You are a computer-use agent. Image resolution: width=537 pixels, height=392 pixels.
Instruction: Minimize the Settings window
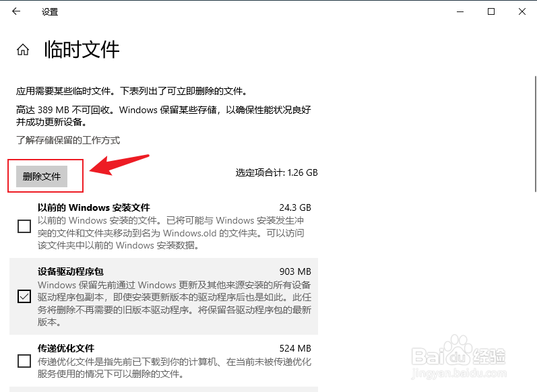click(x=460, y=11)
